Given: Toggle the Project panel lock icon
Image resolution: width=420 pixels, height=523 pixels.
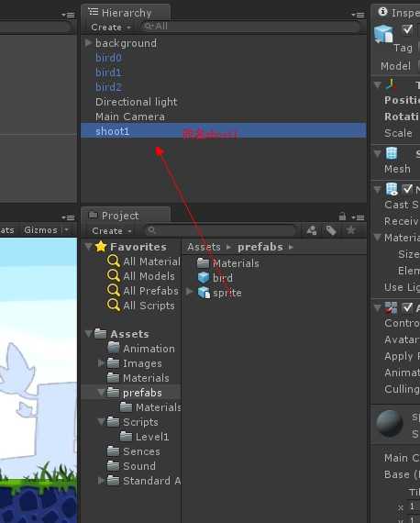Looking at the screenshot, I should coord(342,217).
